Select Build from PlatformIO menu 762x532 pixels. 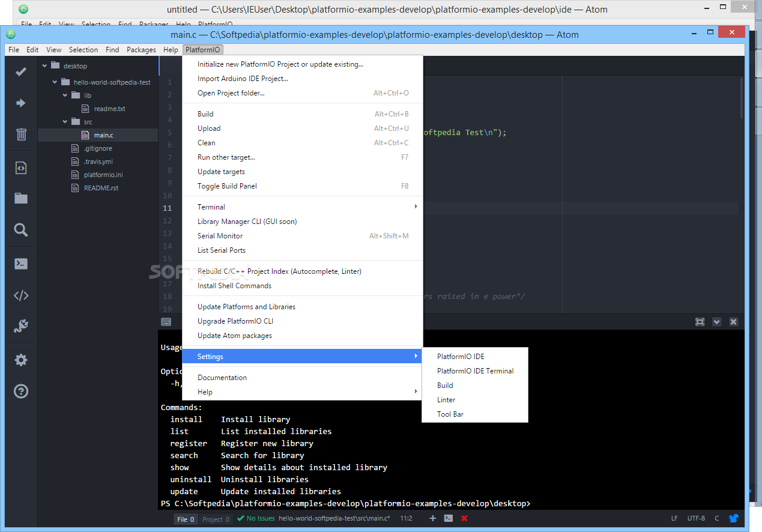(303, 113)
